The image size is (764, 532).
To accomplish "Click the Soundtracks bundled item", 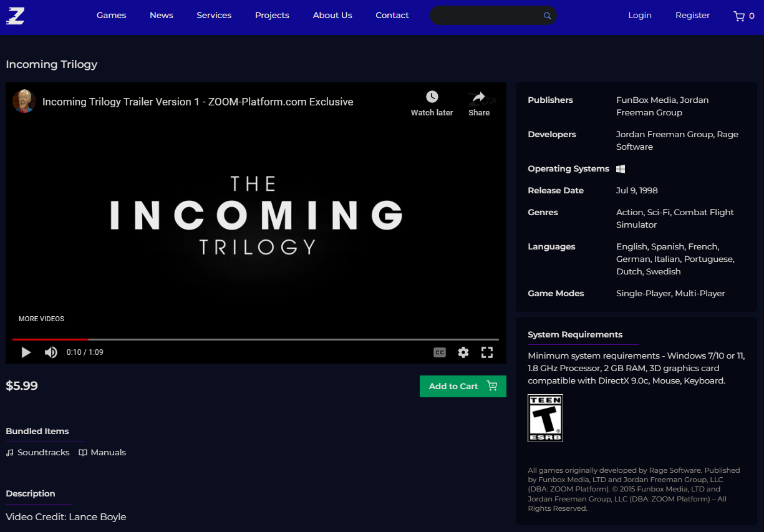I will 37,453.
